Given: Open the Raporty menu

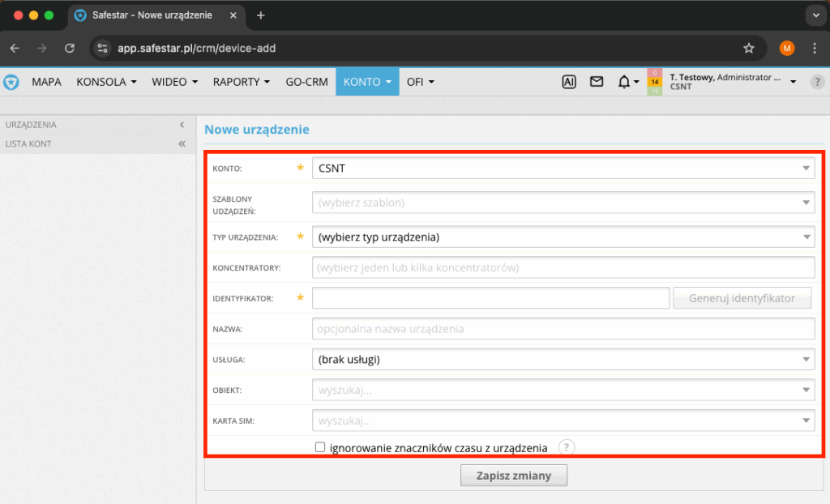Looking at the screenshot, I should tap(242, 82).
